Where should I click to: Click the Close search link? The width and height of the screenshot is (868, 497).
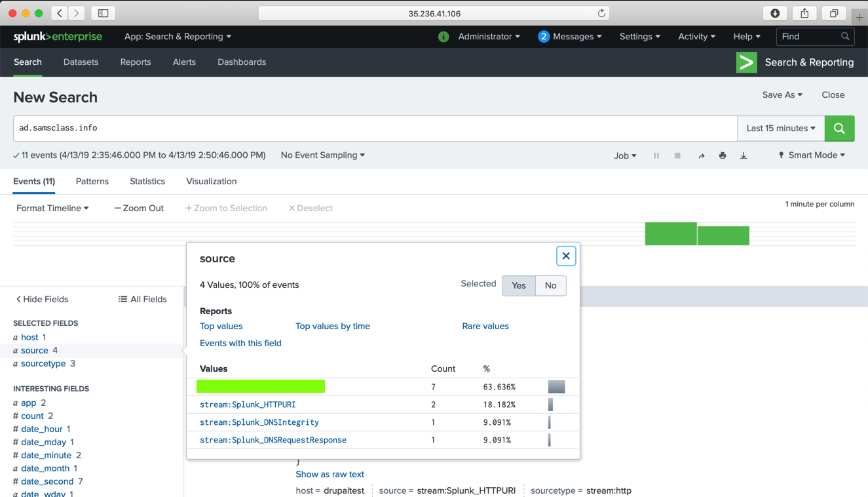(833, 95)
